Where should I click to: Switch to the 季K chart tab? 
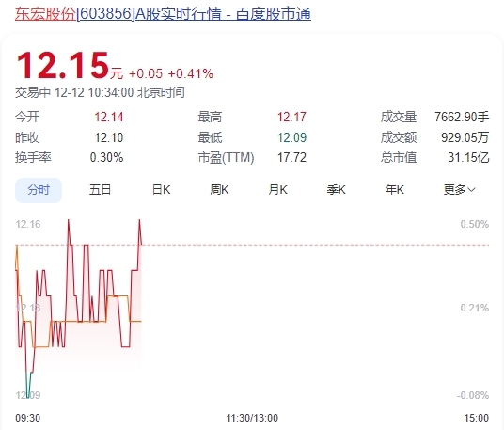(337, 190)
